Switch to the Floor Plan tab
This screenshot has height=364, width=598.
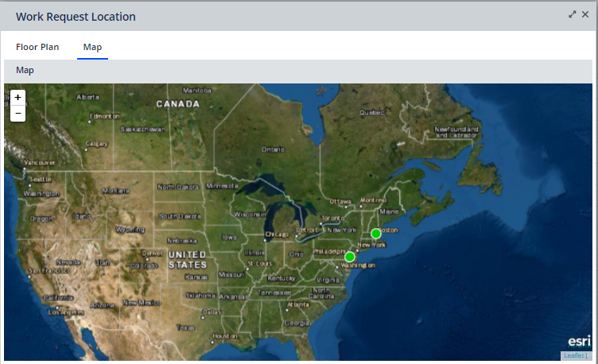pyautogui.click(x=37, y=47)
